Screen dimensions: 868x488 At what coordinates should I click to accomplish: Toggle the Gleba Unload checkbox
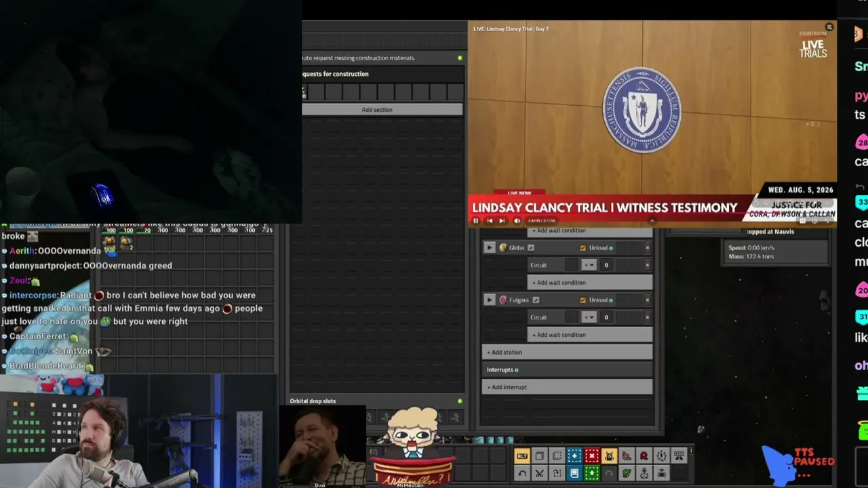coord(583,247)
